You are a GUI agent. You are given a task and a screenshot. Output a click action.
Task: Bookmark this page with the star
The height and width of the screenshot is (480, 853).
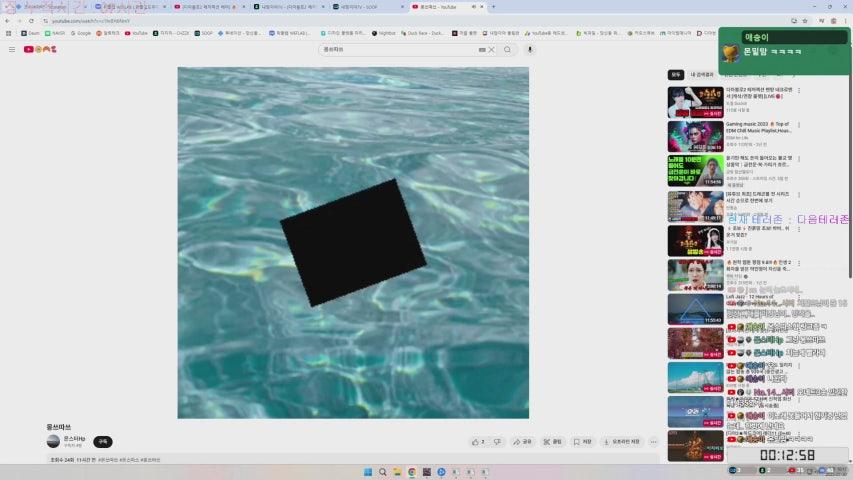click(x=805, y=21)
